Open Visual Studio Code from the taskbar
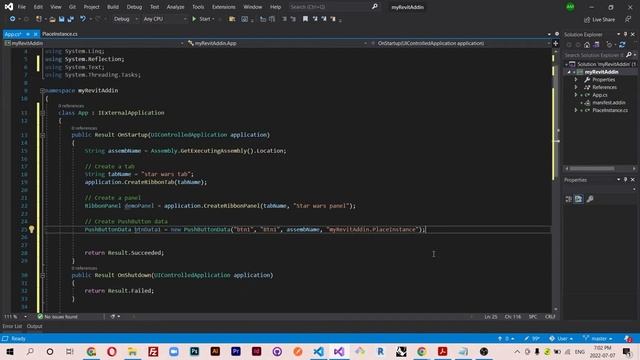This screenshot has height=360, width=640. click(318, 351)
